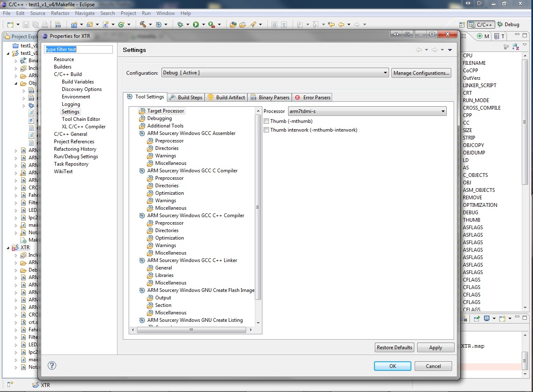Viewport: 533px width, 392px height.
Task: Click the Open Perspective icon beside C/C++
Action: pyautogui.click(x=462, y=24)
